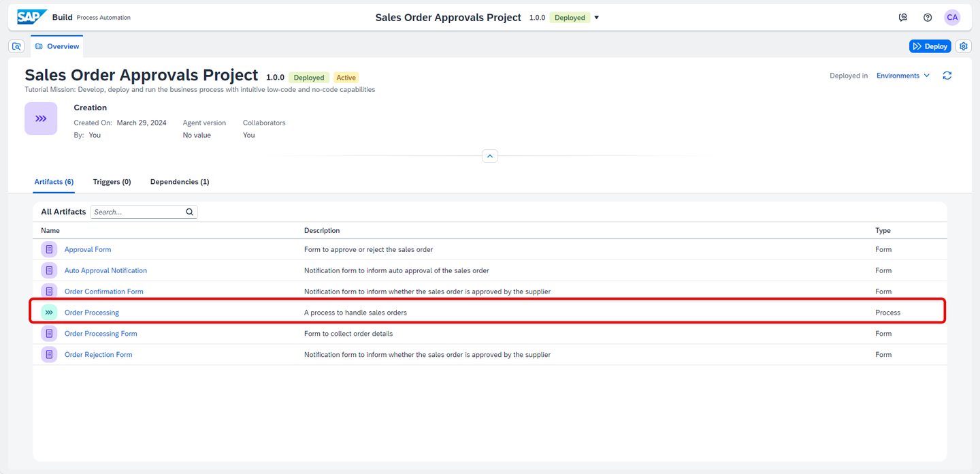
Task: Click the Active status badge
Action: 346,78
